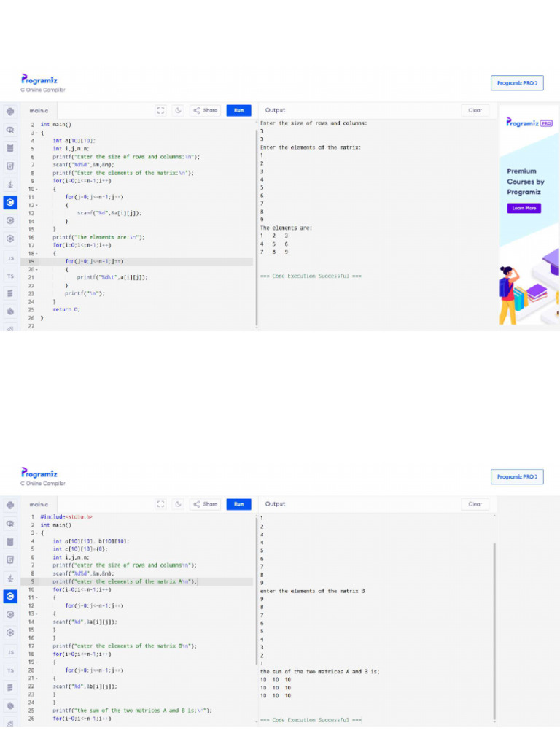Toggle fullscreen editor in lower compiler
Screen dimensions: 560x747
click(x=161, y=504)
